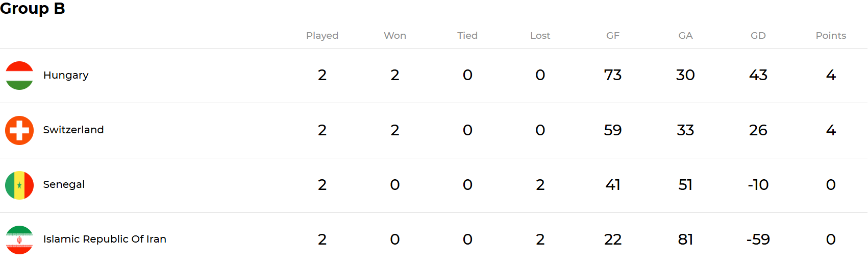Click the Points column header

pyautogui.click(x=831, y=35)
